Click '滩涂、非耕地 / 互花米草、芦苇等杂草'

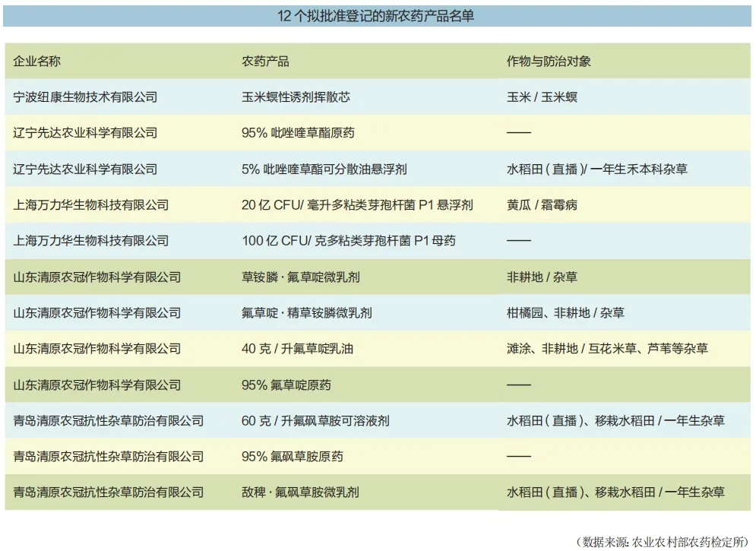coord(607,349)
